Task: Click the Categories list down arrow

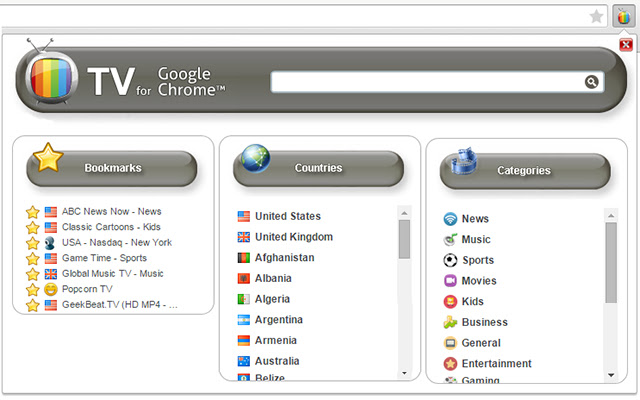Action: 611,375
